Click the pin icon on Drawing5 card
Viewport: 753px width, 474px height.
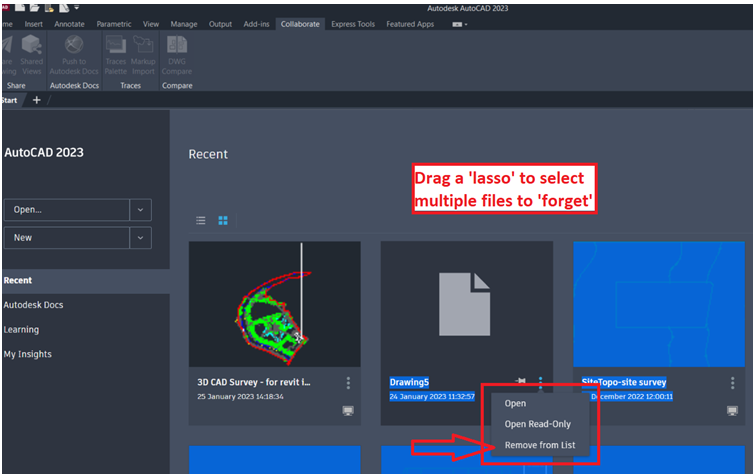(520, 381)
